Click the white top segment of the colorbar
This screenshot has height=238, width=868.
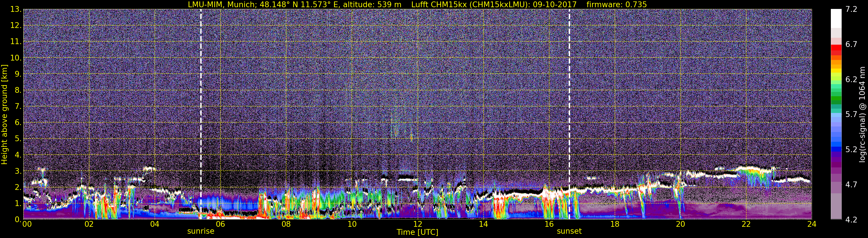[x=836, y=18]
